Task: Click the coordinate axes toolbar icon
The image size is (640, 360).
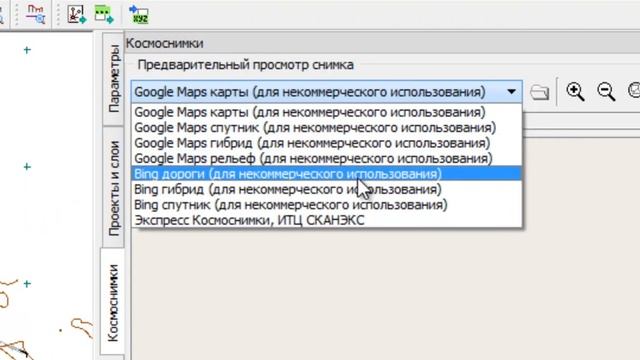Action: click(x=77, y=14)
